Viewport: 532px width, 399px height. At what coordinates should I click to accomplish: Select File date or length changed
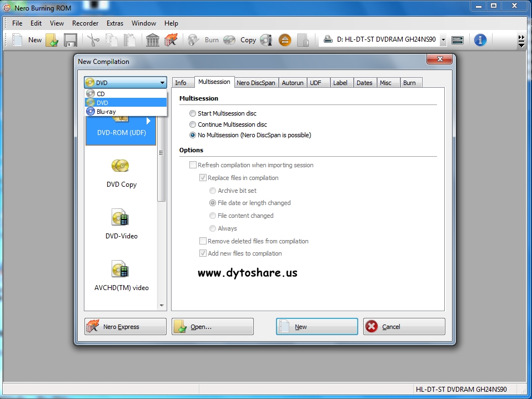[250, 203]
